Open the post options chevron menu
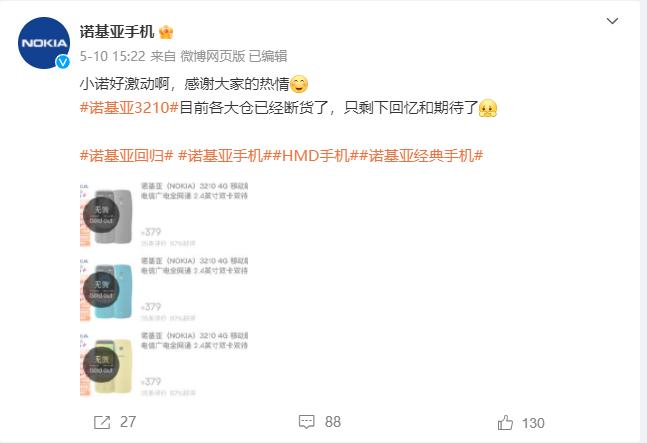Image resolution: width=647 pixels, height=443 pixels. 612,21
